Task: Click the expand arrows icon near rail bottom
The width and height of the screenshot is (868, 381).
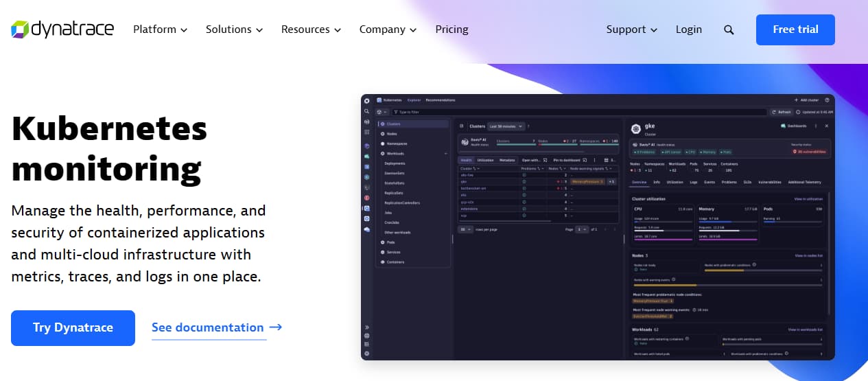Action: 367,327
